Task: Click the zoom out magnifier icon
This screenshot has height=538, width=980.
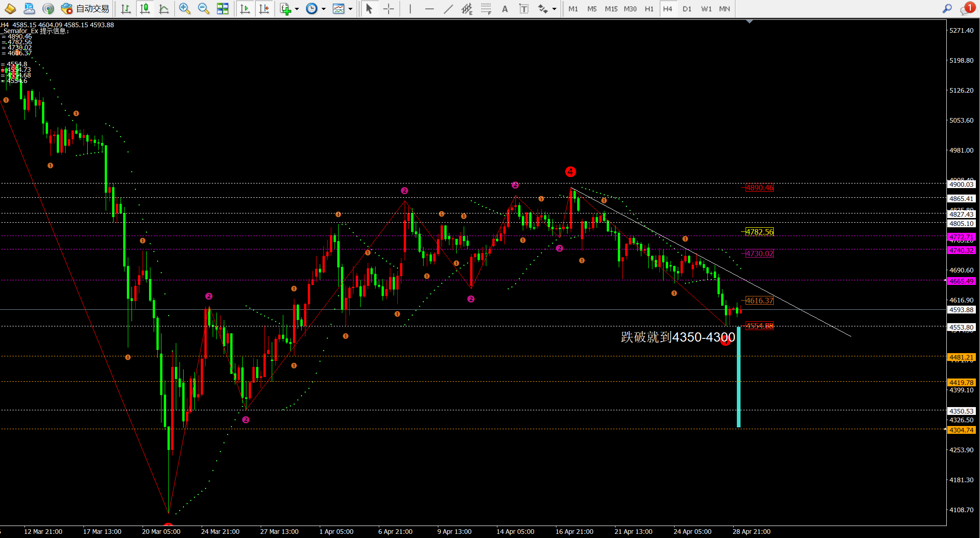Action: pos(203,9)
